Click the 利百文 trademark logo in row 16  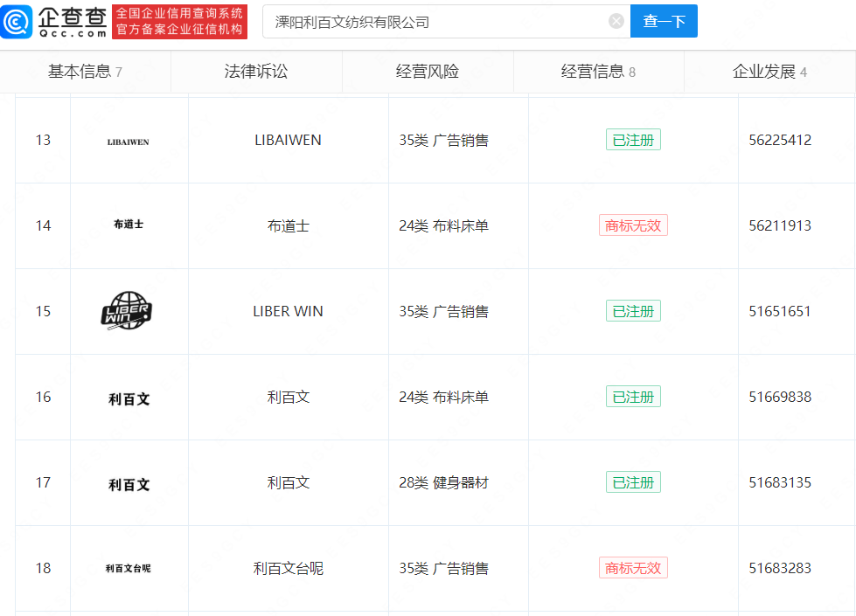pyautogui.click(x=129, y=396)
